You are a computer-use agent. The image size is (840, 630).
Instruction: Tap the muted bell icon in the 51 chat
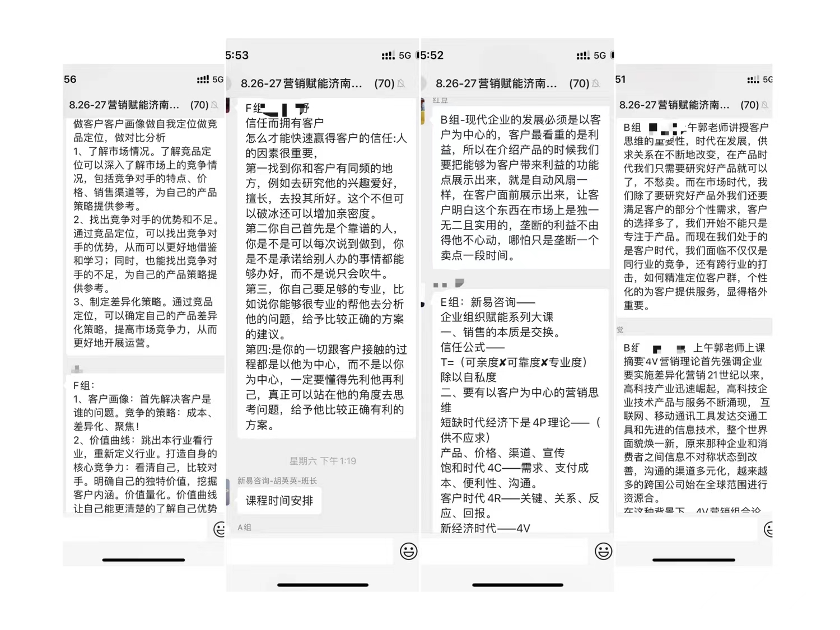pos(765,105)
